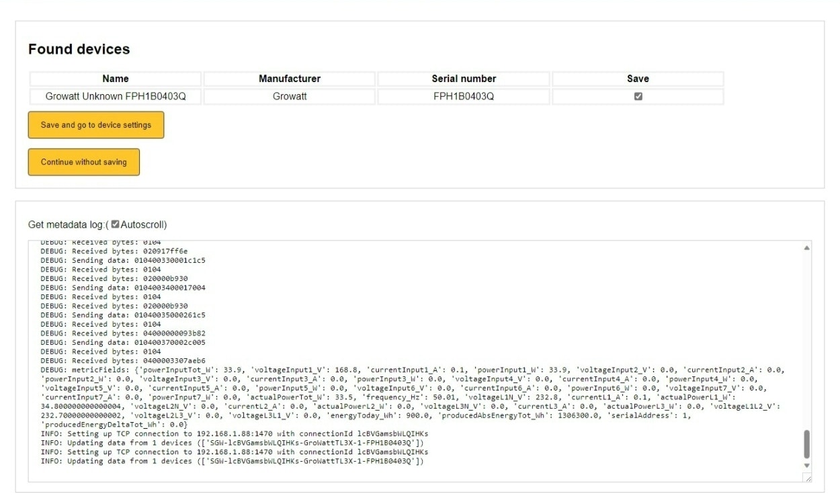Click the FPH1B0403Q serial number cell
Screen dimensions: 840x504
pyautogui.click(x=464, y=96)
